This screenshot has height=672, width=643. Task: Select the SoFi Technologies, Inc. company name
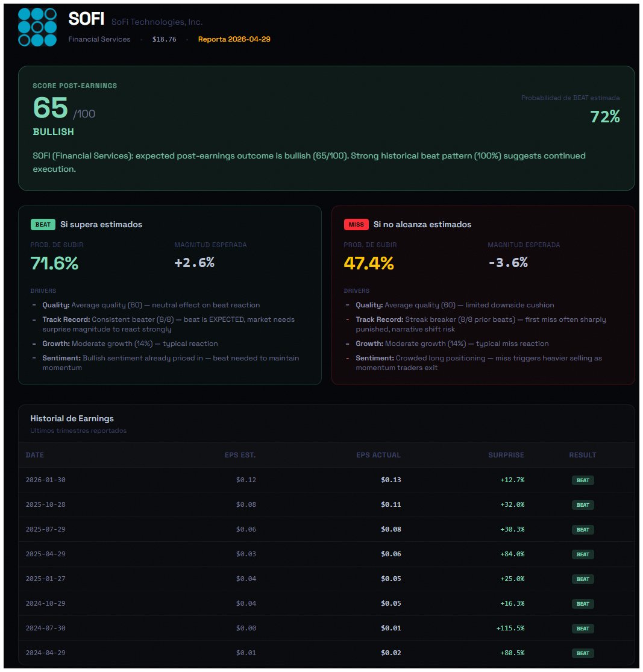(157, 22)
